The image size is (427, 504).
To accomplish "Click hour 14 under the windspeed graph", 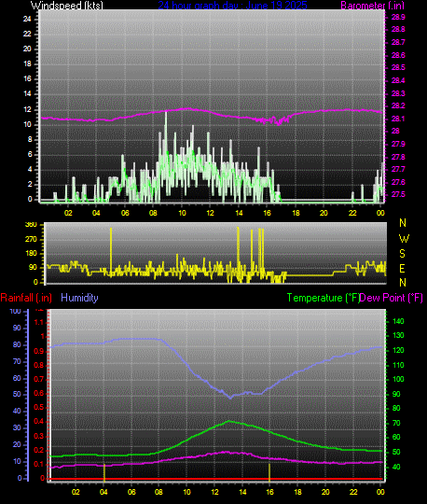I will pyautogui.click(x=239, y=213).
